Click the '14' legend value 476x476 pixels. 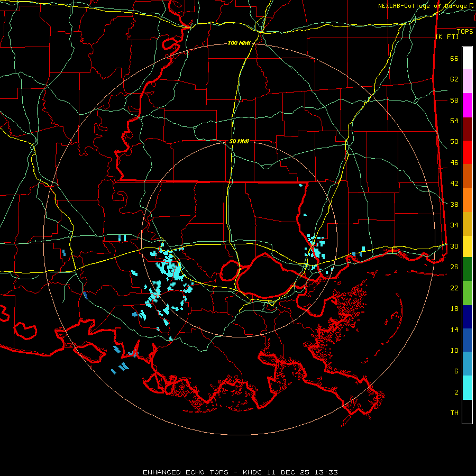pyautogui.click(x=454, y=329)
